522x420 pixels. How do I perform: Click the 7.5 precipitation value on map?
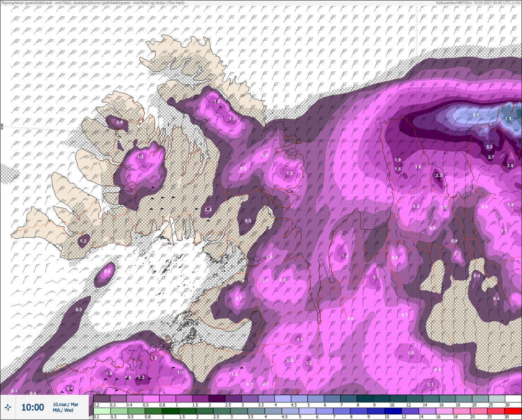[x=508, y=119]
